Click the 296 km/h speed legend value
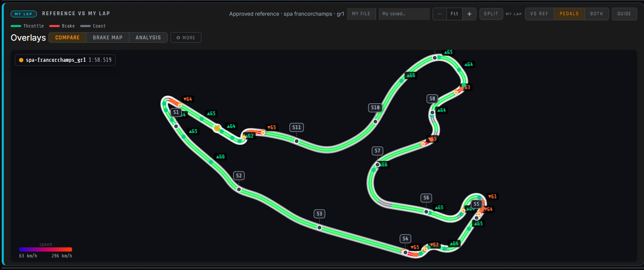This screenshot has width=644, height=270. (x=62, y=256)
